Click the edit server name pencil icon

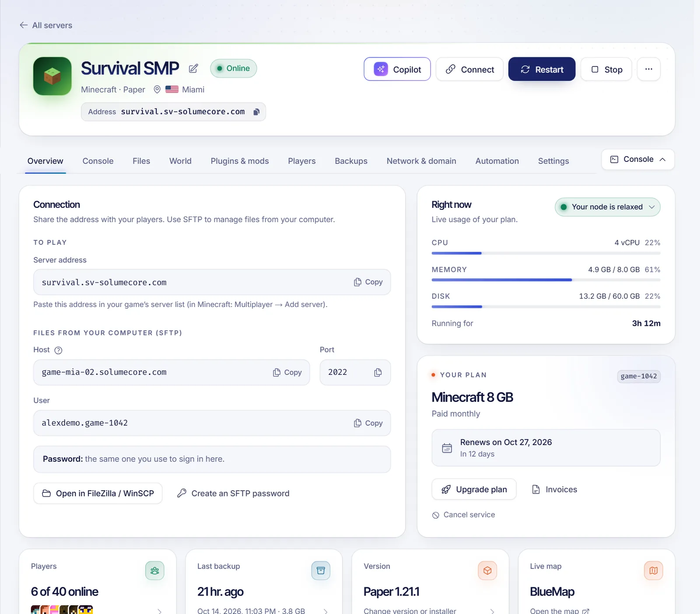coord(193,69)
